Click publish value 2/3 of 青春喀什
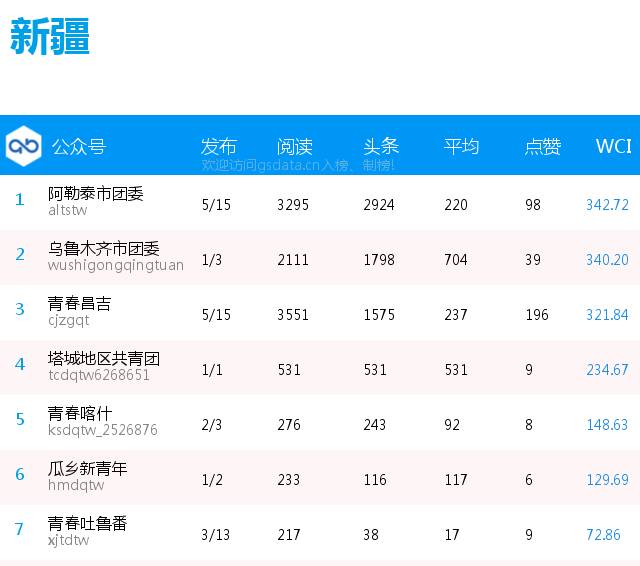The image size is (640, 566). coord(212,425)
